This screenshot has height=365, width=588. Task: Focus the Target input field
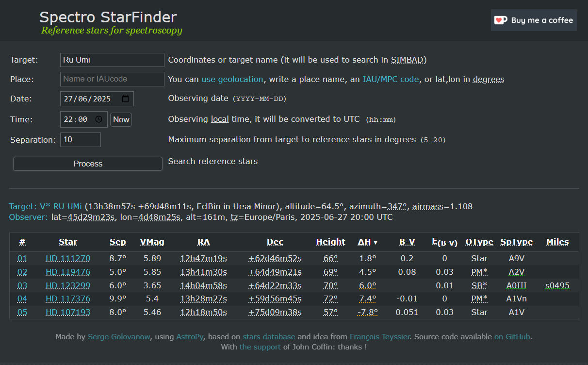click(x=112, y=60)
